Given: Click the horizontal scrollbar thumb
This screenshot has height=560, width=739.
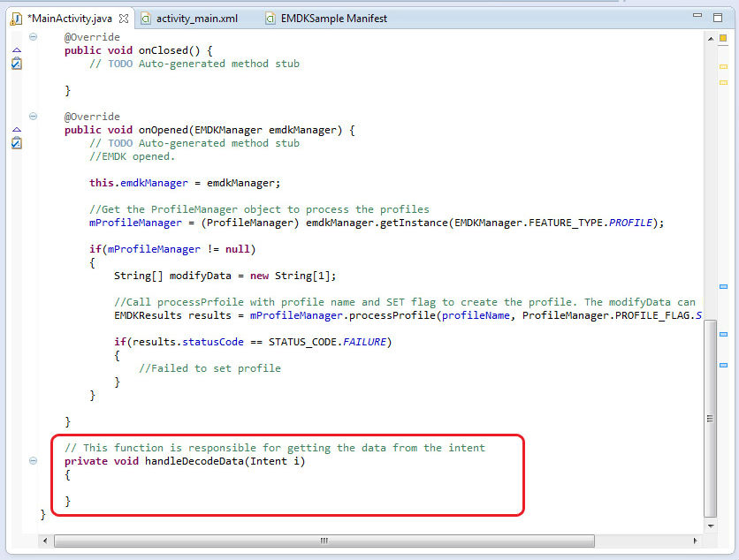Looking at the screenshot, I should click(324, 539).
